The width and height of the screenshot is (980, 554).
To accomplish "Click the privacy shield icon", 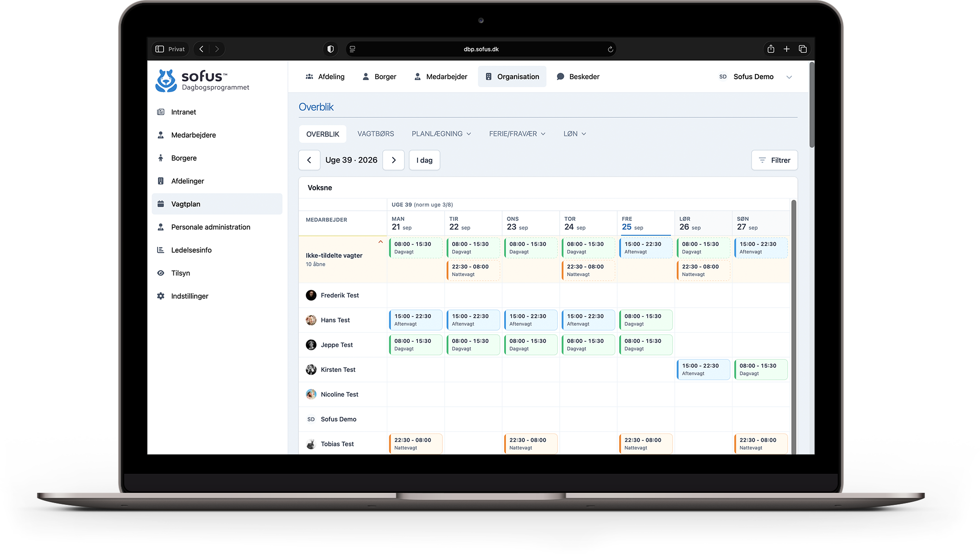I will [330, 49].
